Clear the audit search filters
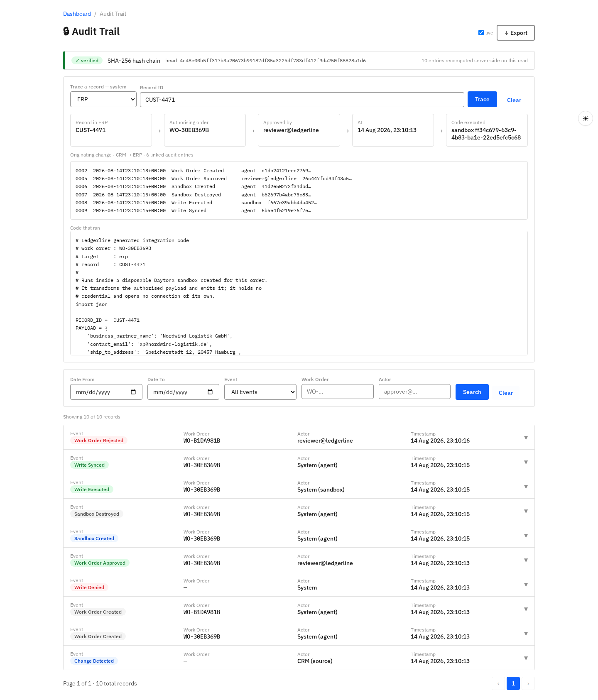This screenshot has height=700, width=598. [x=506, y=393]
